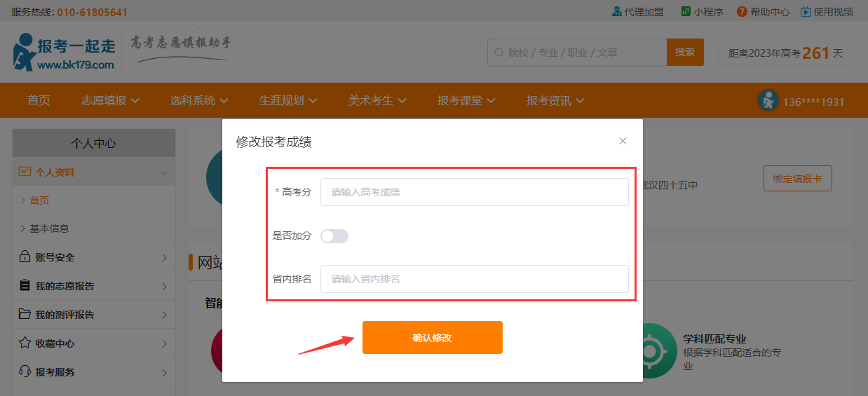Click the 代理加盟 icon in top bar
Screen dimensions: 868x396
coord(617,11)
